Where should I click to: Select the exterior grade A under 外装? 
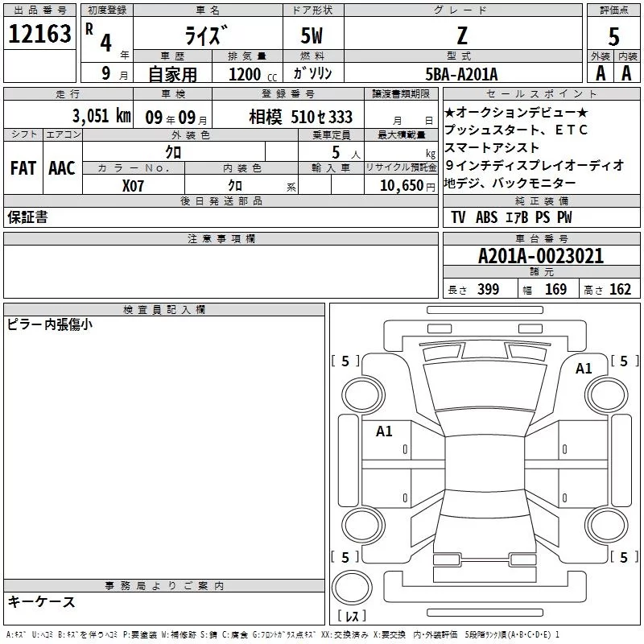[600, 73]
